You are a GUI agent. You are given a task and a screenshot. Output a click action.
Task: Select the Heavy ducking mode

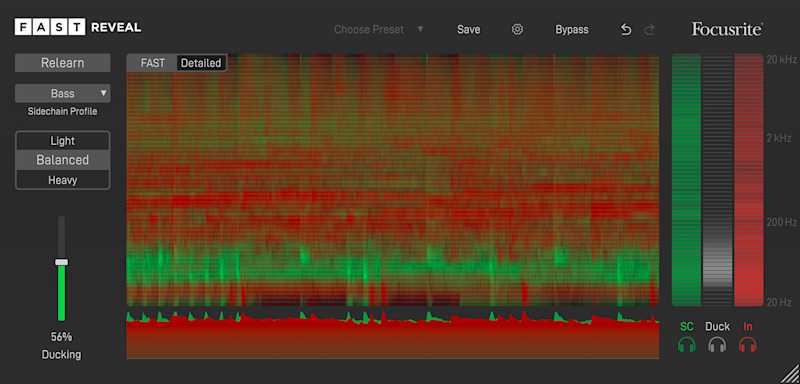point(63,180)
